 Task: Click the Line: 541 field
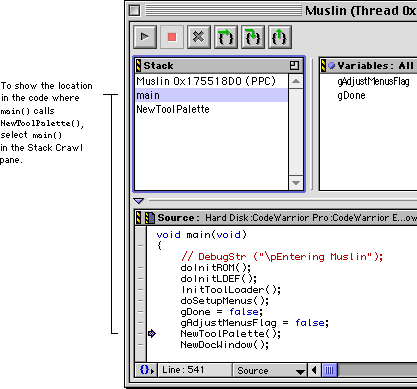(195, 370)
